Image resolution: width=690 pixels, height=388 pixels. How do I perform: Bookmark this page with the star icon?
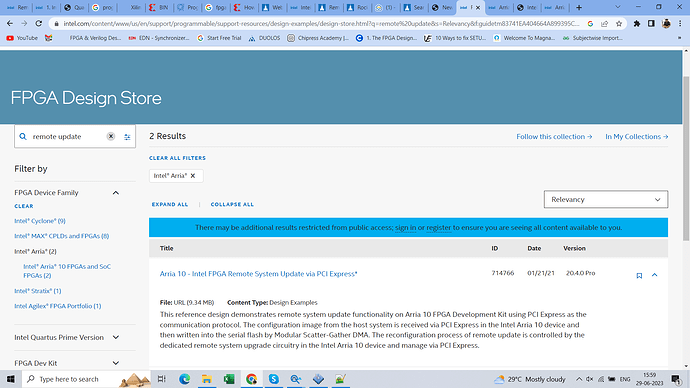[619, 24]
